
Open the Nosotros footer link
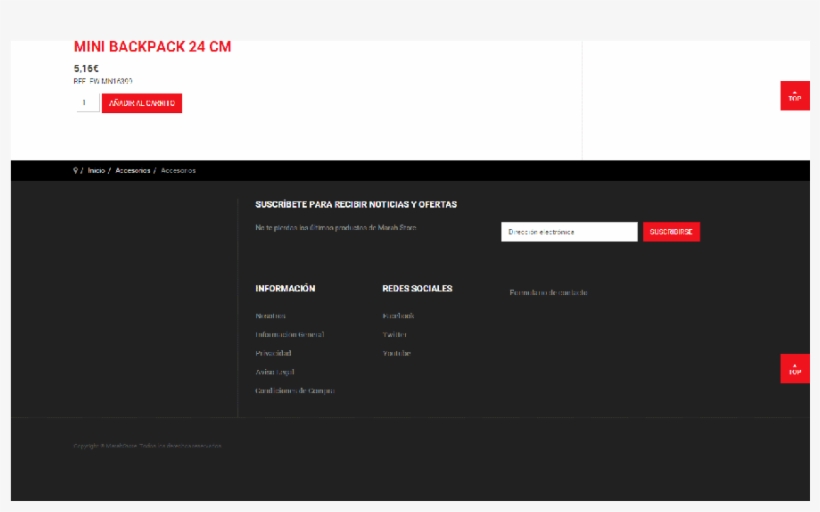coord(270,316)
